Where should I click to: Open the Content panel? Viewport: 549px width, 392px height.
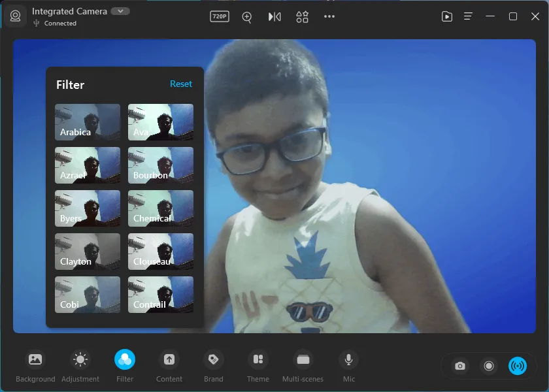(x=169, y=359)
